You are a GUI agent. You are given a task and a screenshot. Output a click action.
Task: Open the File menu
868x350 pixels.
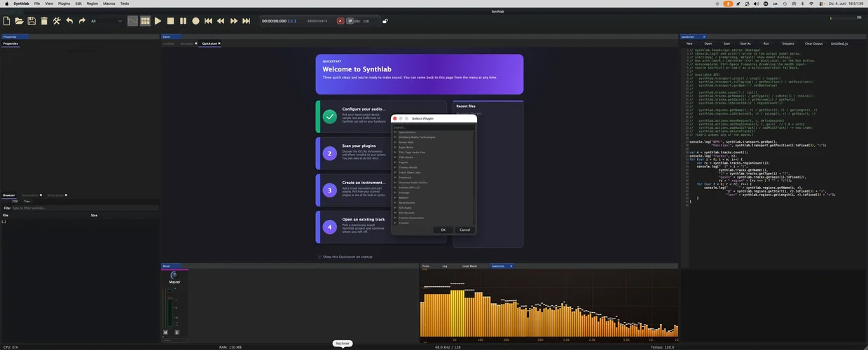point(37,3)
